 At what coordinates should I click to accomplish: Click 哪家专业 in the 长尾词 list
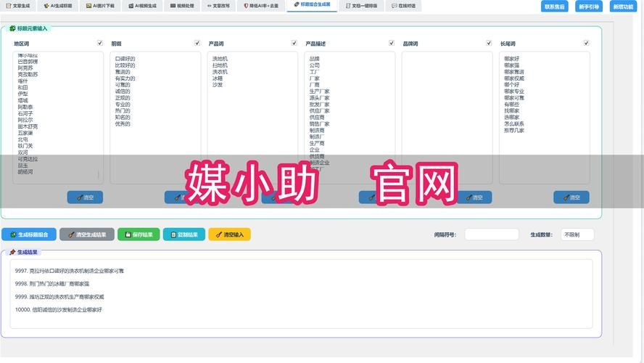(x=514, y=91)
